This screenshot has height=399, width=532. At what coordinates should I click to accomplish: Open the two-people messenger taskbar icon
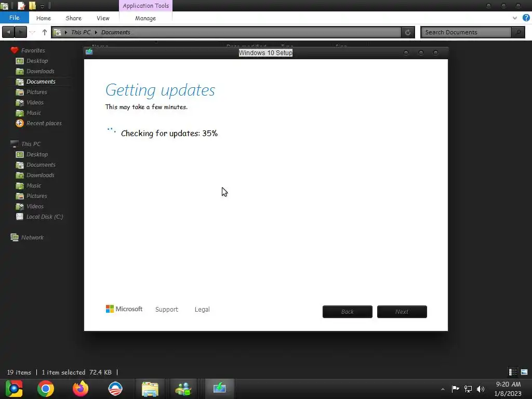pos(183,389)
